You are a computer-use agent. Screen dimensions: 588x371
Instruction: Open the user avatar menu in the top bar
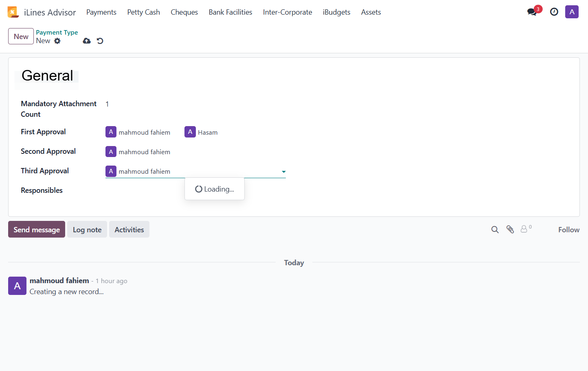(572, 12)
